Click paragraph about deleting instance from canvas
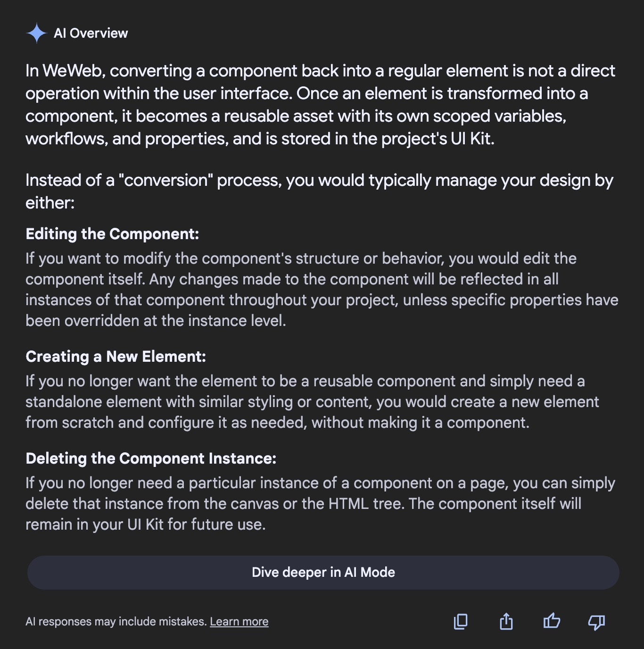Viewport: 644px width, 649px height. (x=320, y=504)
